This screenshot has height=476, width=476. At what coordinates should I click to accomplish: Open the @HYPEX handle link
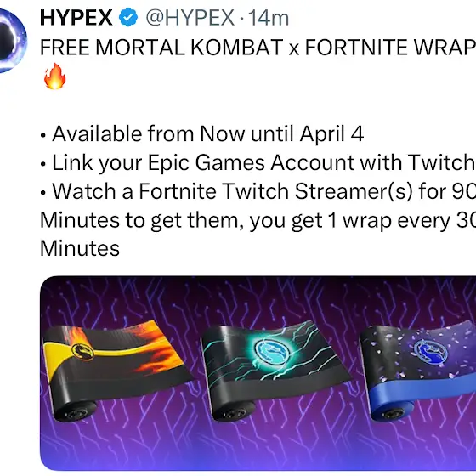[x=190, y=18]
